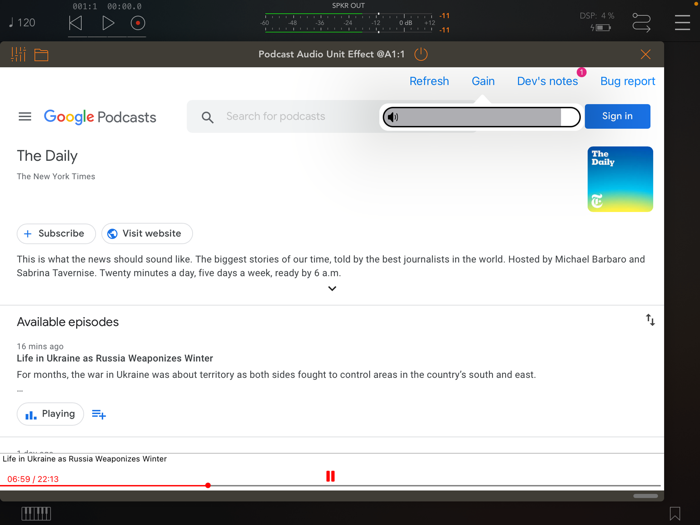This screenshot has width=700, height=525.
Task: Click the search magnifier icon
Action: click(207, 117)
